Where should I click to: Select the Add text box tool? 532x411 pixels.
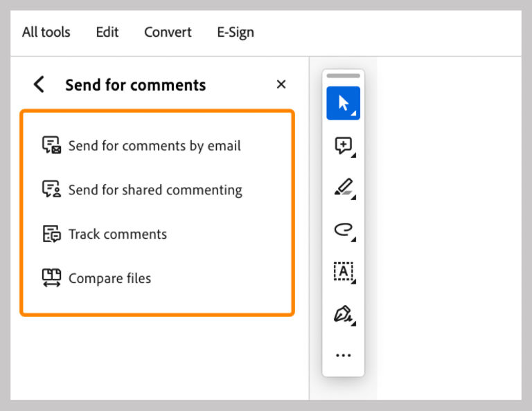click(x=344, y=272)
